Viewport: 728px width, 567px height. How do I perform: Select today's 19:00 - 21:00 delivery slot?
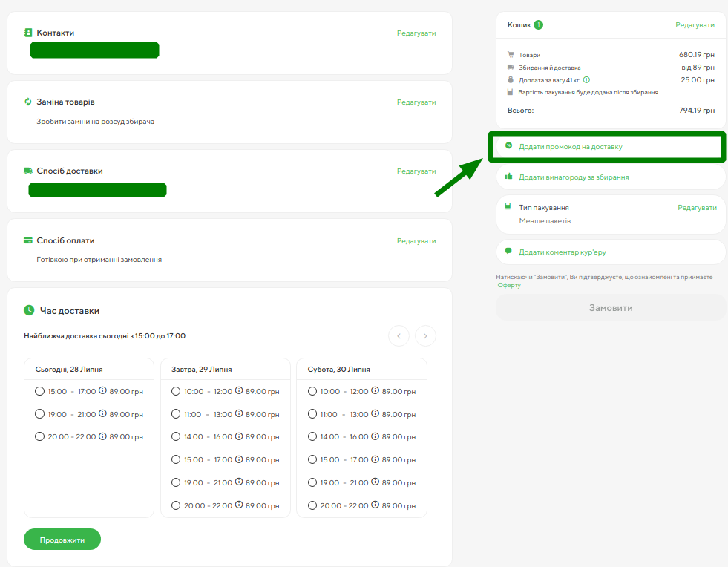(x=39, y=414)
